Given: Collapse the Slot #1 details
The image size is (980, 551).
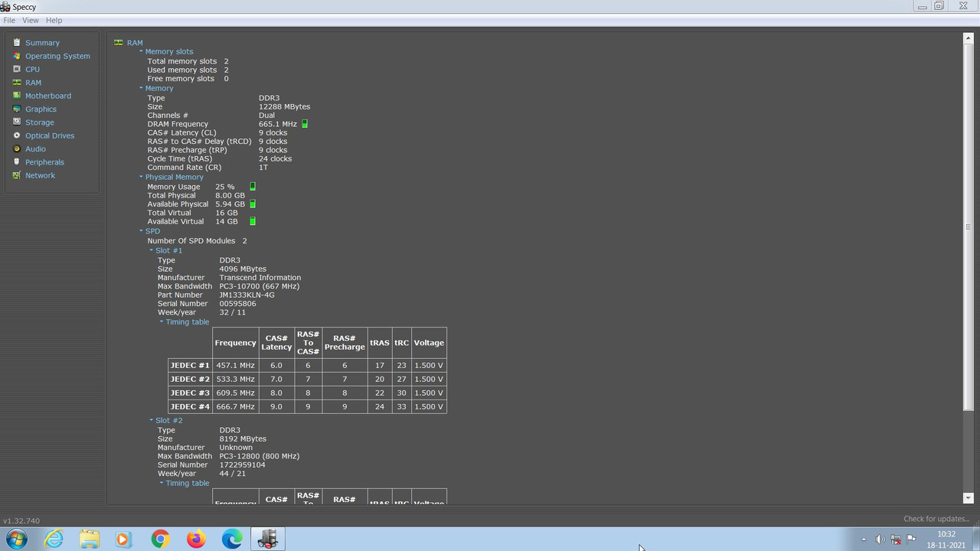Looking at the screenshot, I should tap(151, 250).
